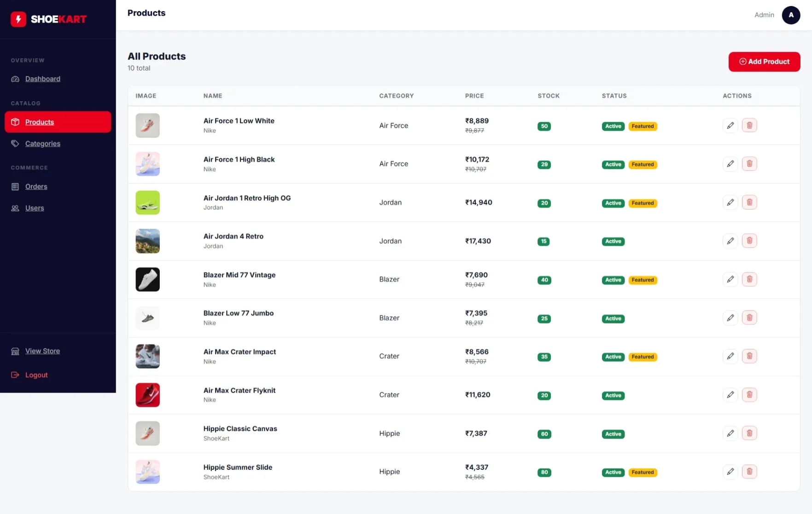Click the pencil icon for Blazer Mid 77 Vintage
Image resolution: width=812 pixels, height=514 pixels.
tap(730, 279)
